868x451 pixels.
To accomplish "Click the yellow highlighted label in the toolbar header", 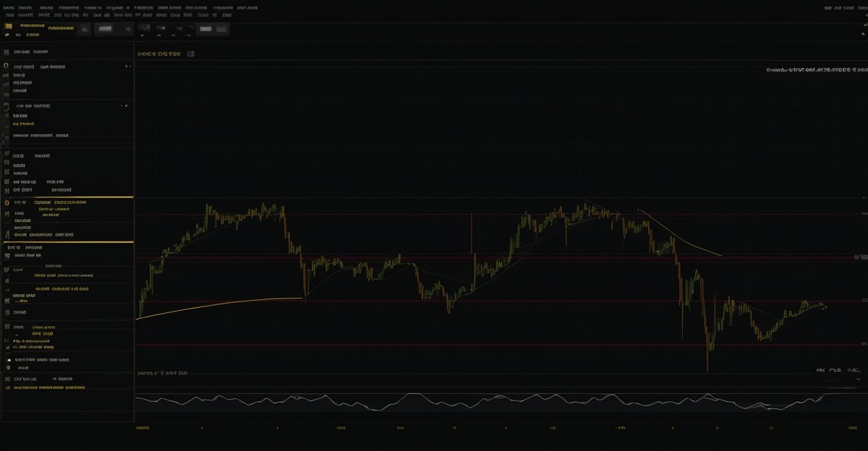I will pos(61,28).
